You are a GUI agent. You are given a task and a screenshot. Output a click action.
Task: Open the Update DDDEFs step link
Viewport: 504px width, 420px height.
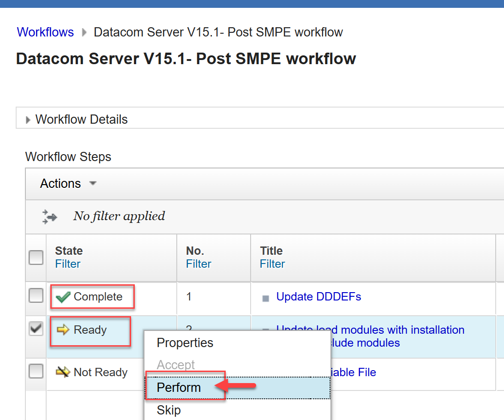[318, 297]
